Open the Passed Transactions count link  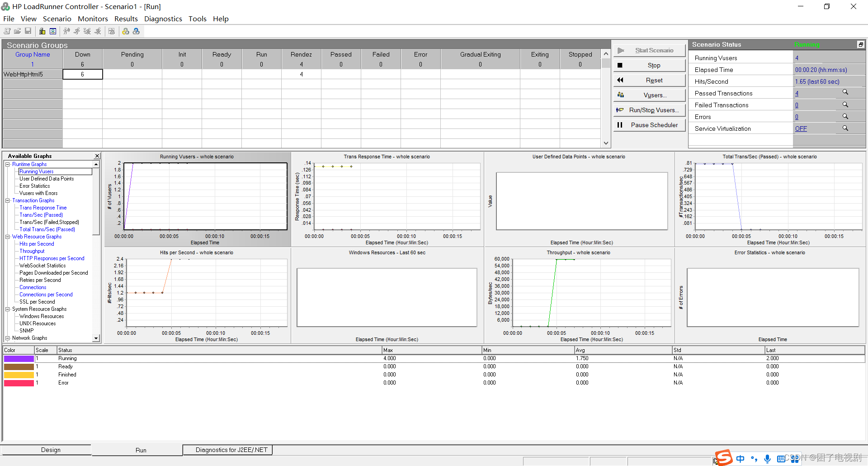click(x=797, y=93)
